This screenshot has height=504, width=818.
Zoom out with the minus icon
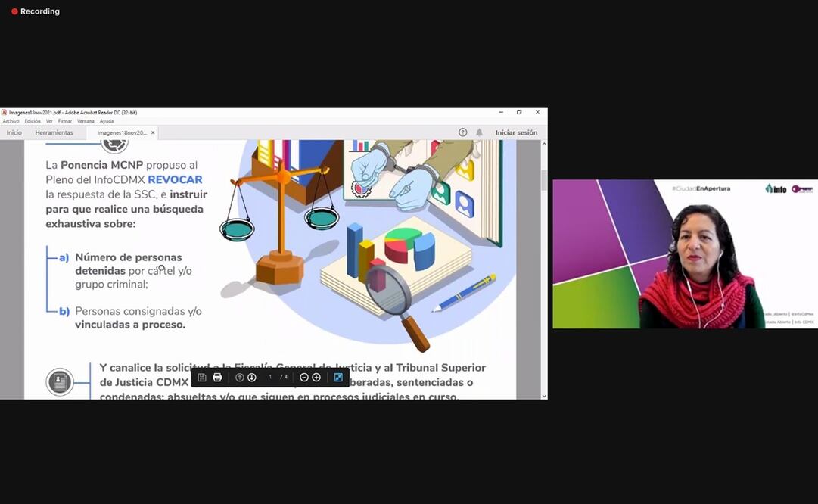click(304, 377)
